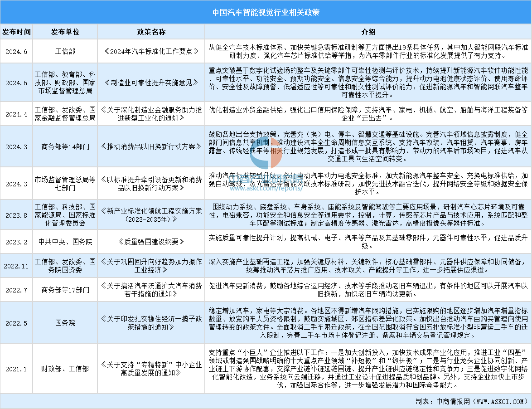This screenshot has width=532, height=409.
Task: Click the intro text starting 实施质量可靠性提升计划
Action: [x=368, y=242]
